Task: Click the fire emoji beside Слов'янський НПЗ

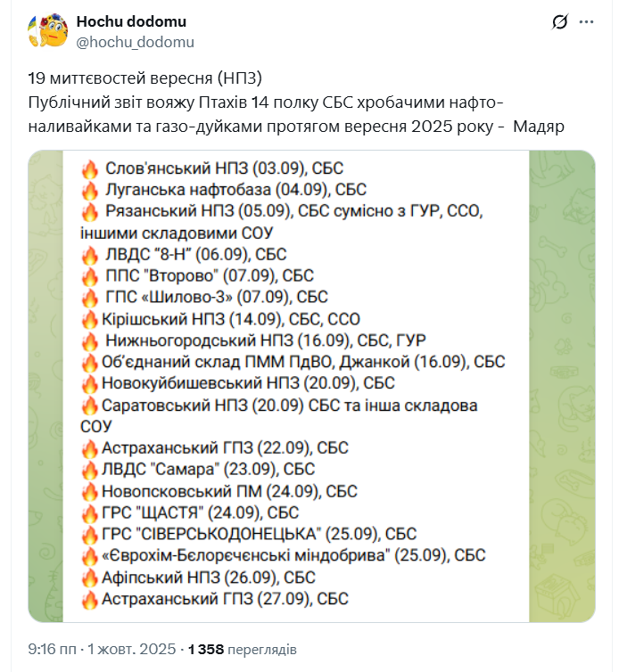Action: [89, 168]
